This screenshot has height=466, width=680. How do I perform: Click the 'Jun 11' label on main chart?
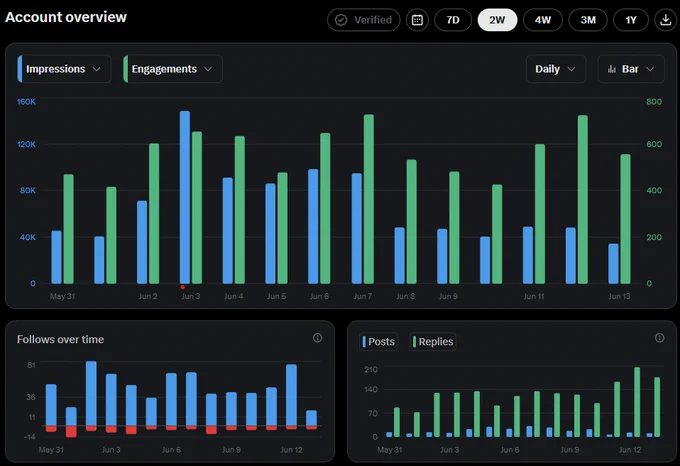tap(534, 297)
